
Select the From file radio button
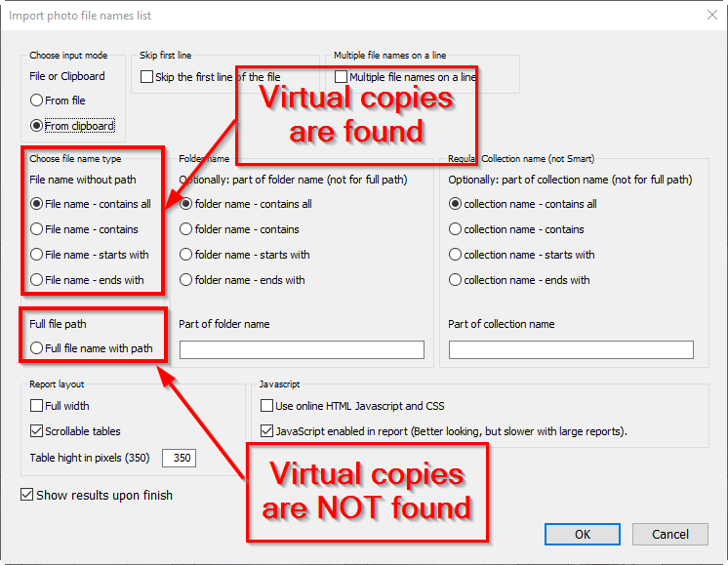tap(37, 101)
